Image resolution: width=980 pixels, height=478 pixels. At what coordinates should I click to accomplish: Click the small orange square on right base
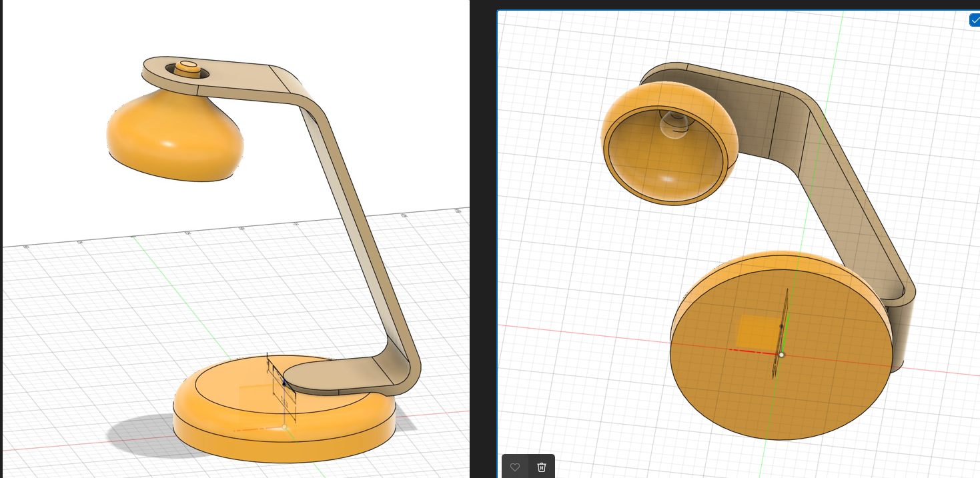pos(757,331)
